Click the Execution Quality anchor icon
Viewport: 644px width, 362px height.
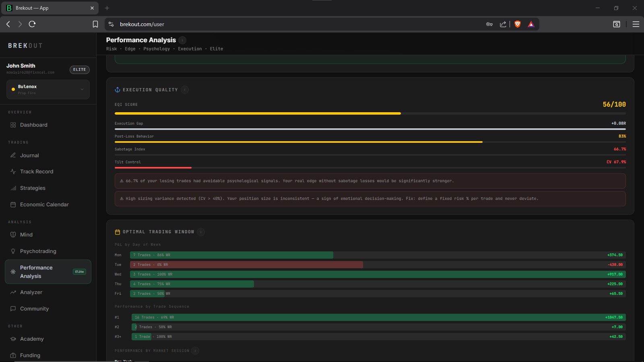click(118, 90)
